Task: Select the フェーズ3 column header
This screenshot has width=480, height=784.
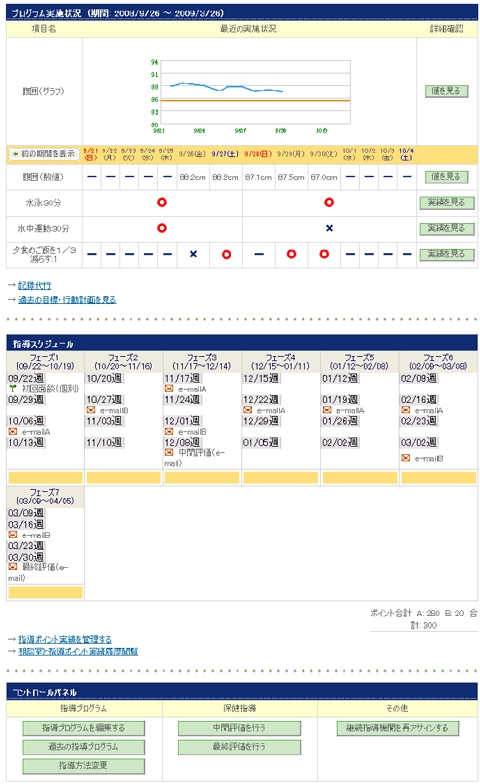Action: click(x=202, y=362)
